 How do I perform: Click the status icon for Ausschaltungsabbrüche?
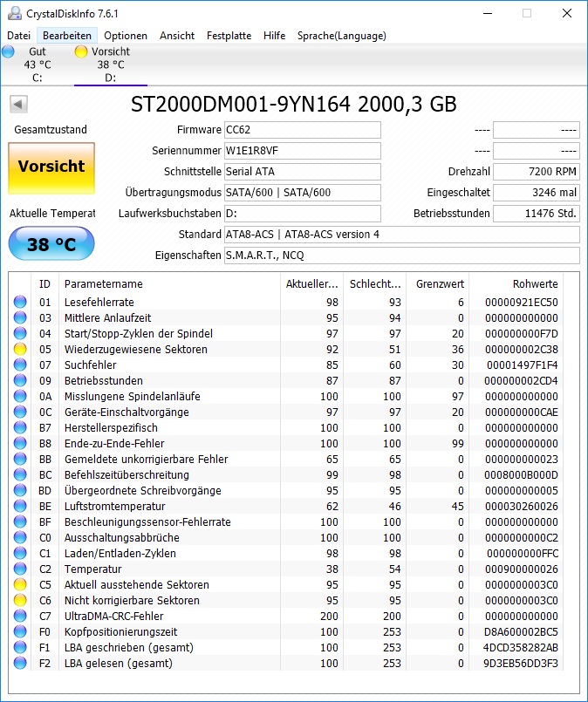pos(20,537)
